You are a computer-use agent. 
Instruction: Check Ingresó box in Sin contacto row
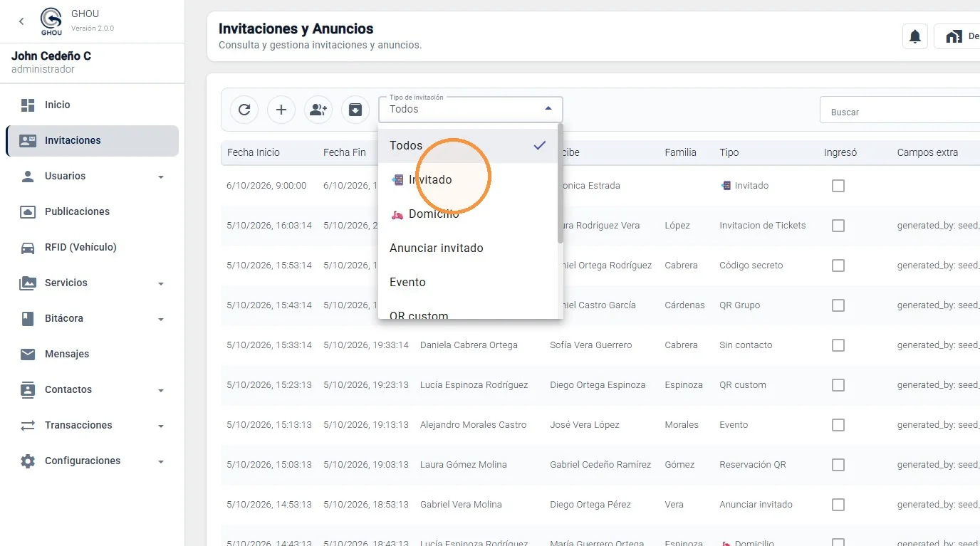click(x=838, y=345)
